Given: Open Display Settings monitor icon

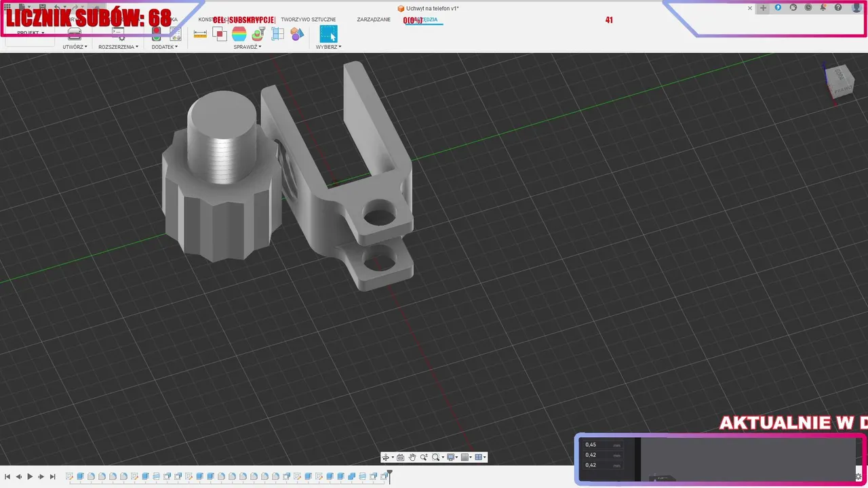Looking at the screenshot, I should click(x=451, y=457).
